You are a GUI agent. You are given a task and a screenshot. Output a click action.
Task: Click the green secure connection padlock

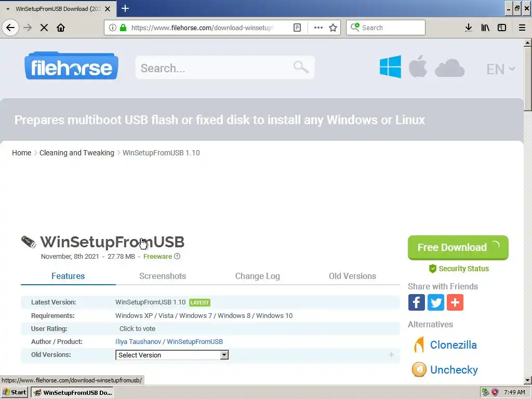point(123,28)
